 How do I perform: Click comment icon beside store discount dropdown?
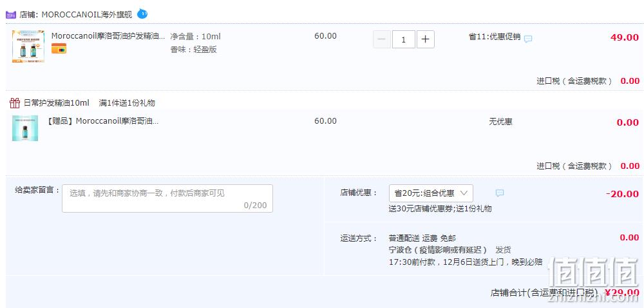500,193
